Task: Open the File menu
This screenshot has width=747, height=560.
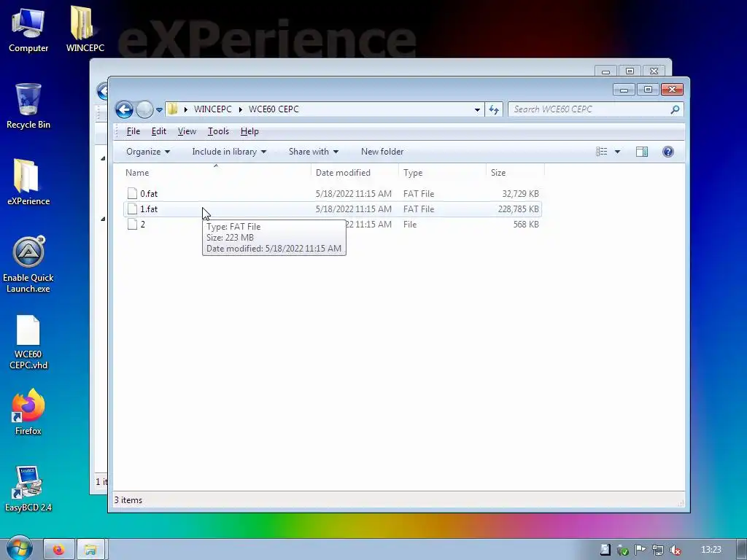Action: click(133, 131)
